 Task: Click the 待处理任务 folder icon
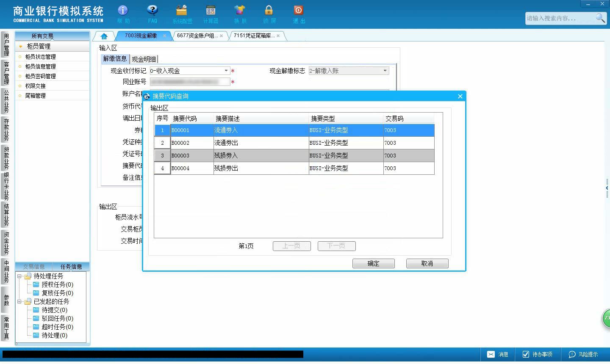(28, 276)
